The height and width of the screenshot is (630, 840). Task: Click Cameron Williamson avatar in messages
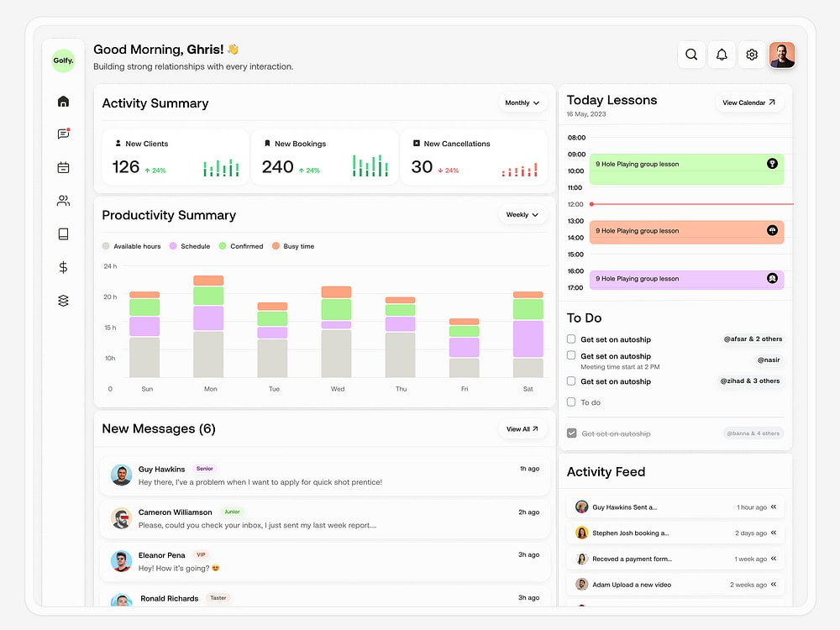(122, 518)
